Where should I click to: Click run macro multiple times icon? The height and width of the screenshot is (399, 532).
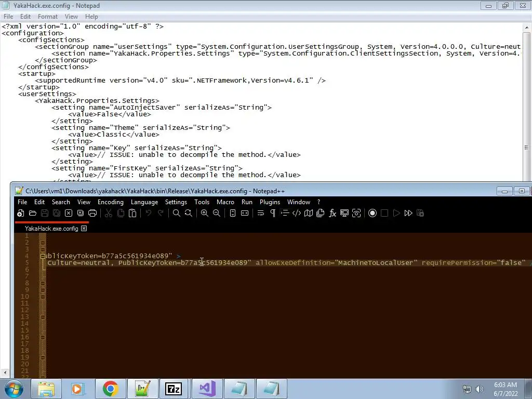[408, 213]
